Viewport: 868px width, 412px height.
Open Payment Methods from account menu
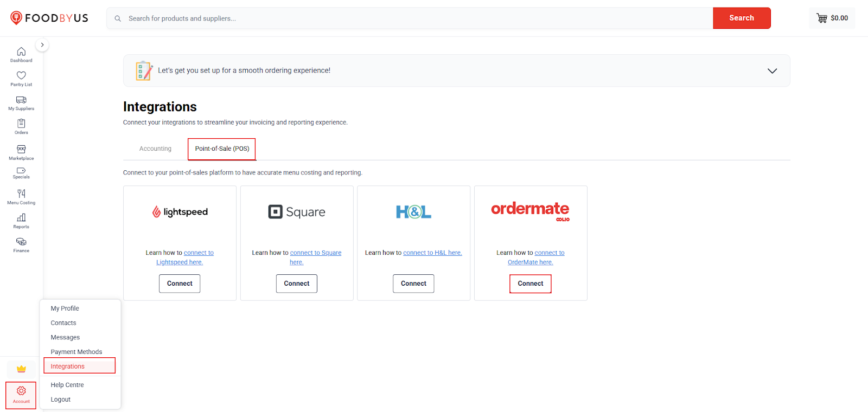[x=76, y=352]
